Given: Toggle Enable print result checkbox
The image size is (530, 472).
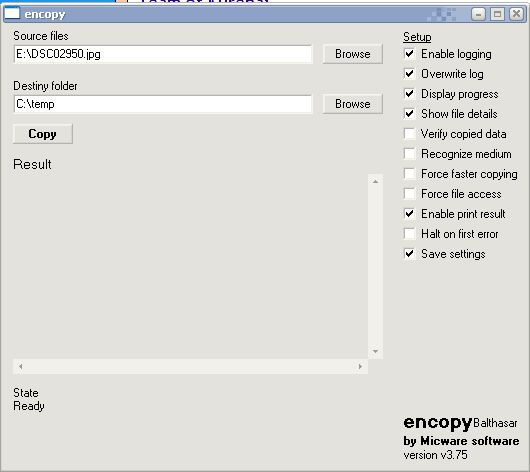Looking at the screenshot, I should coord(409,214).
